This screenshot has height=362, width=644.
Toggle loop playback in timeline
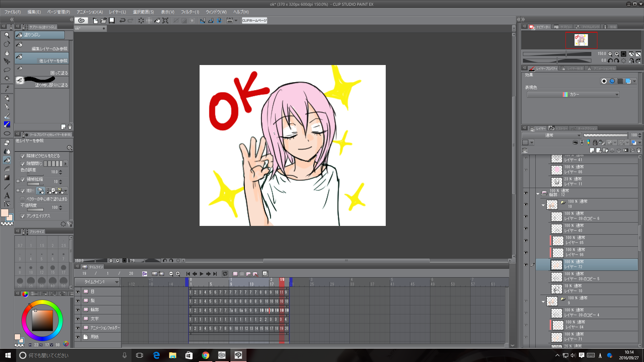pos(225,274)
